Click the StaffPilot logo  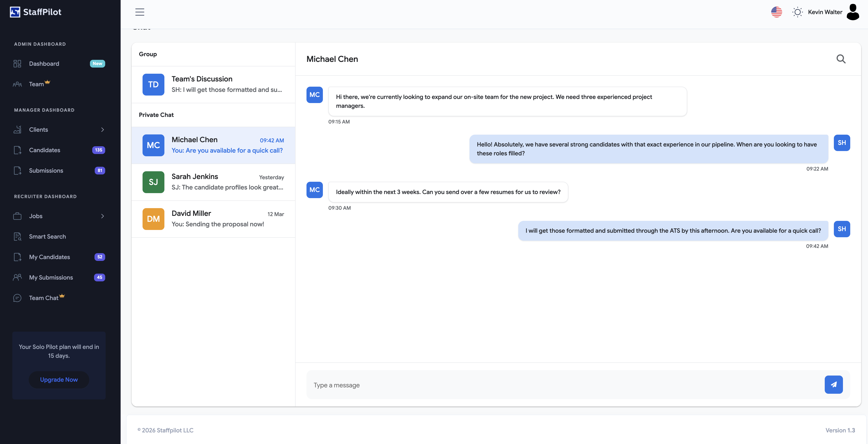(35, 12)
